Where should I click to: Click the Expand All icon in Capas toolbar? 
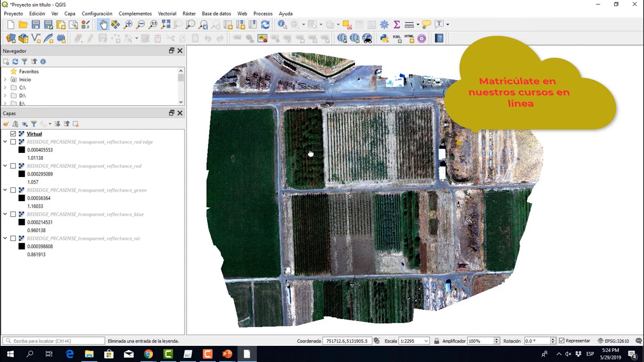57,124
